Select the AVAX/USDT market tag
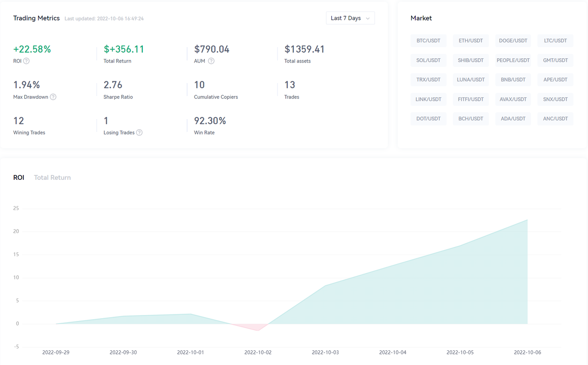The width and height of the screenshot is (588, 365). coord(513,99)
